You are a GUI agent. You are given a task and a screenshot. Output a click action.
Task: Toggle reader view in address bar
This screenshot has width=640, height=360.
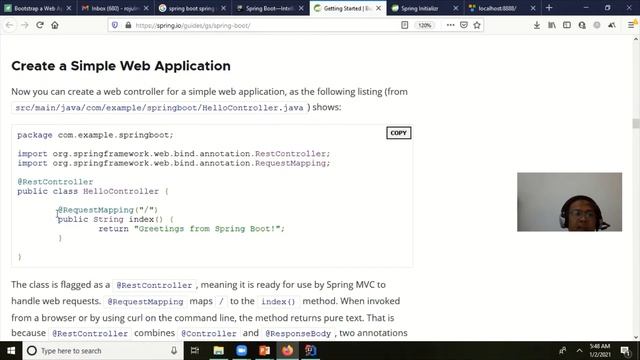pos(404,25)
